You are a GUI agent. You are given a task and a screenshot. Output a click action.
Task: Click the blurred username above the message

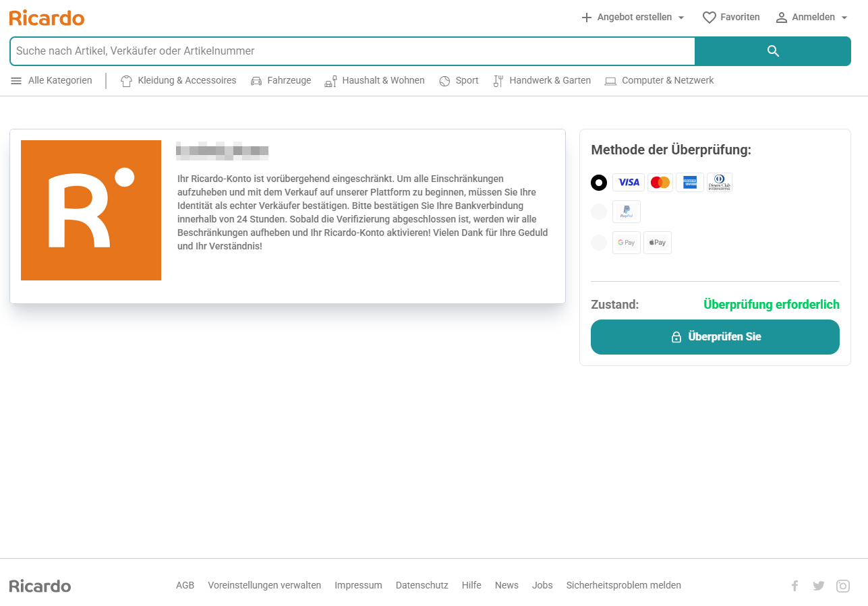223,152
